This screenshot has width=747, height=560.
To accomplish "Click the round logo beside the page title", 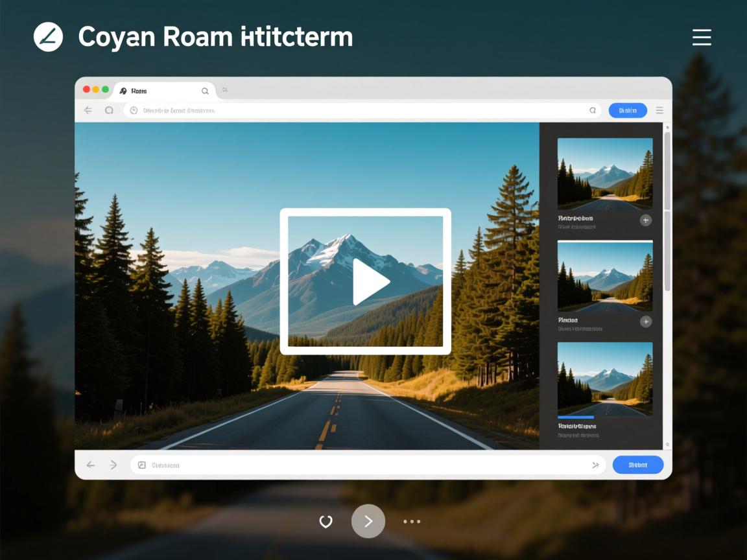I will click(x=49, y=37).
